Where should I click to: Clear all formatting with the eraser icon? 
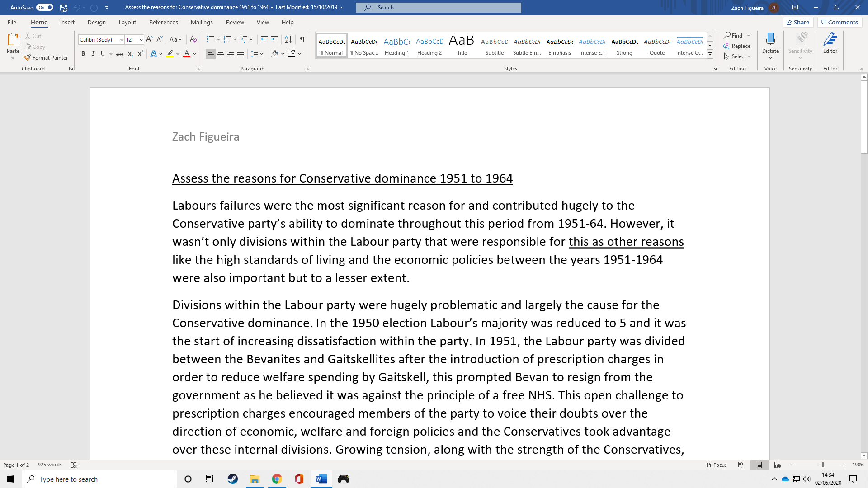pyautogui.click(x=193, y=39)
